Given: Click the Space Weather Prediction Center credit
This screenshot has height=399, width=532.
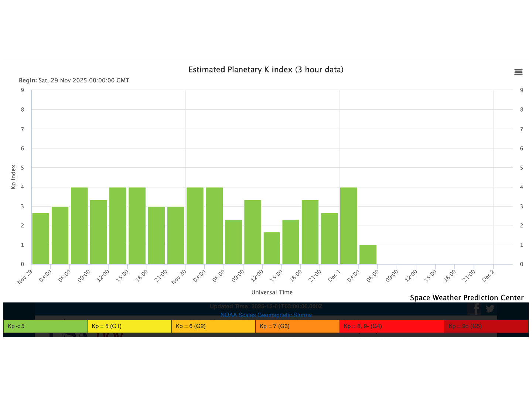Looking at the screenshot, I should 466,298.
